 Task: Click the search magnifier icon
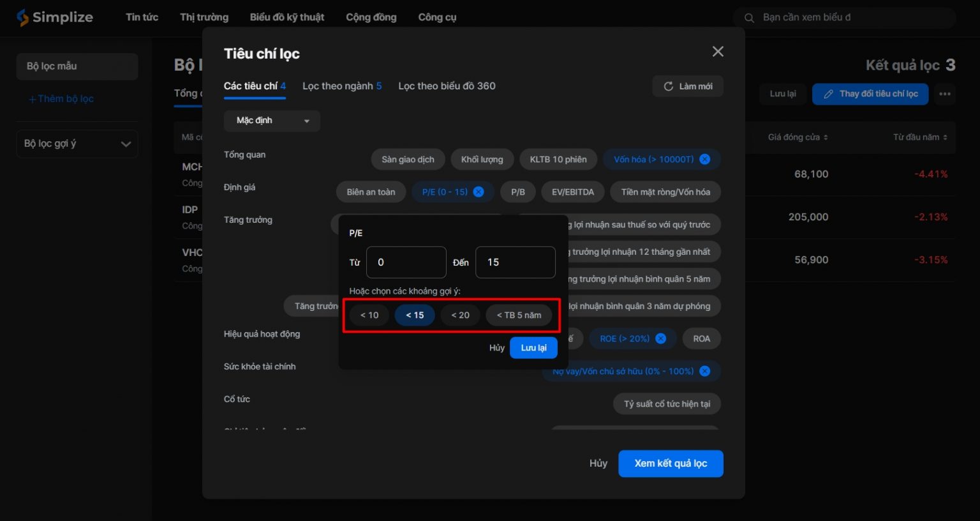tap(749, 18)
